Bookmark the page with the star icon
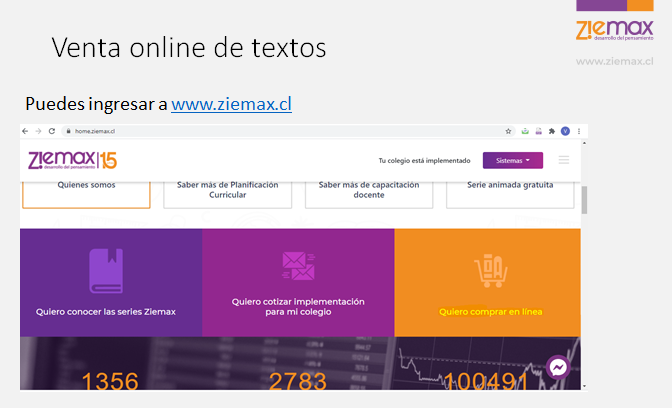The height and width of the screenshot is (408, 672). click(x=508, y=131)
